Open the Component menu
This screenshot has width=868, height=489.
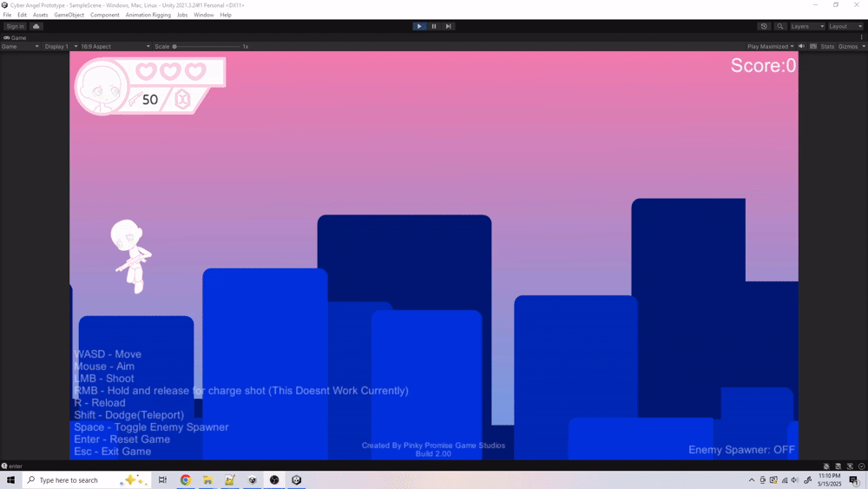(x=105, y=15)
